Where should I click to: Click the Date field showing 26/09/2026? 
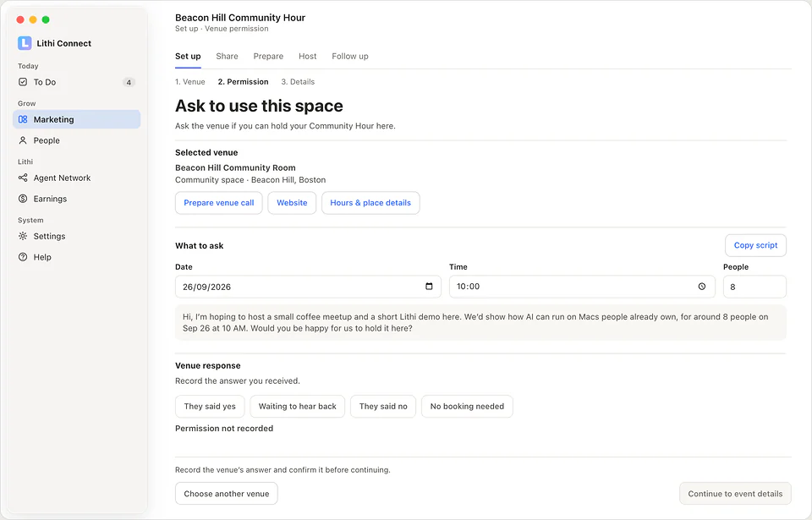pyautogui.click(x=308, y=287)
